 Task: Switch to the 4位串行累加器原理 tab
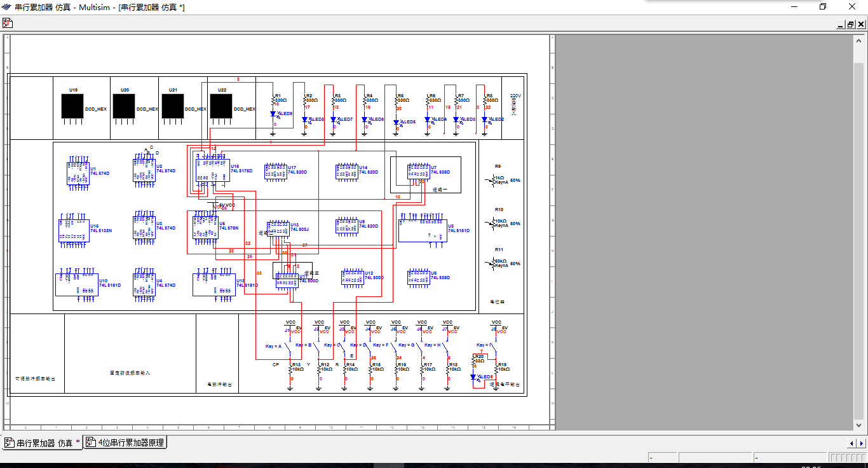point(126,443)
